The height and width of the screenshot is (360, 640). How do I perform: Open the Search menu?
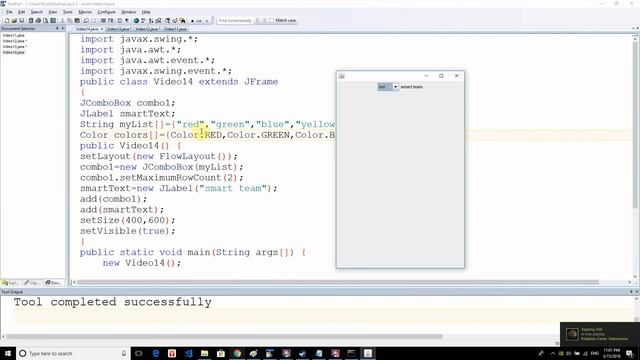[36, 12]
